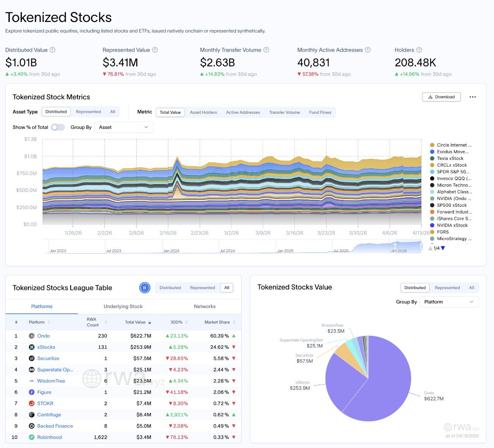Open the Group By Asset dropdown
Viewport: 494px width, 448px height.
(124, 127)
